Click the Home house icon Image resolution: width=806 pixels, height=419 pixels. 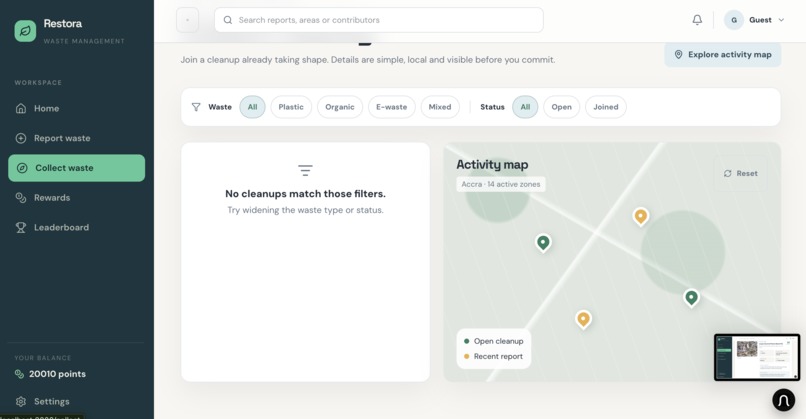click(21, 108)
